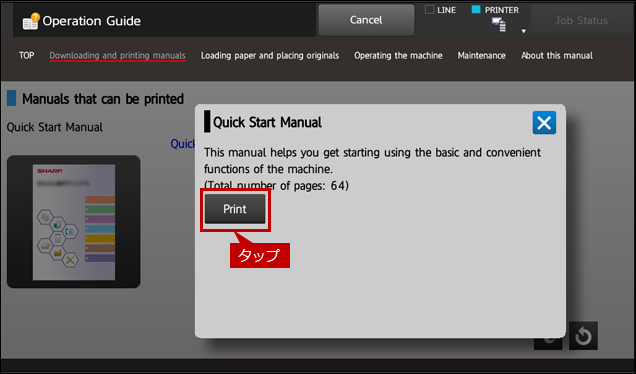Expand the status dropdown arrow

(524, 31)
